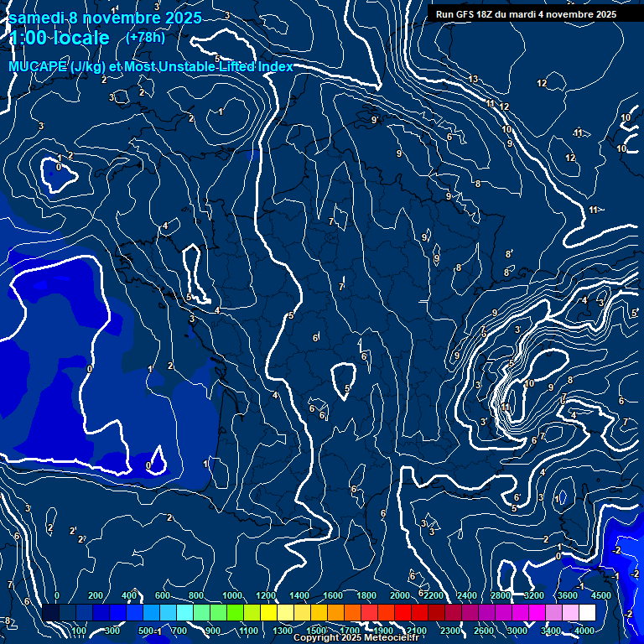Click the legend value '100'
The height and width of the screenshot is (644, 644).
79,631
